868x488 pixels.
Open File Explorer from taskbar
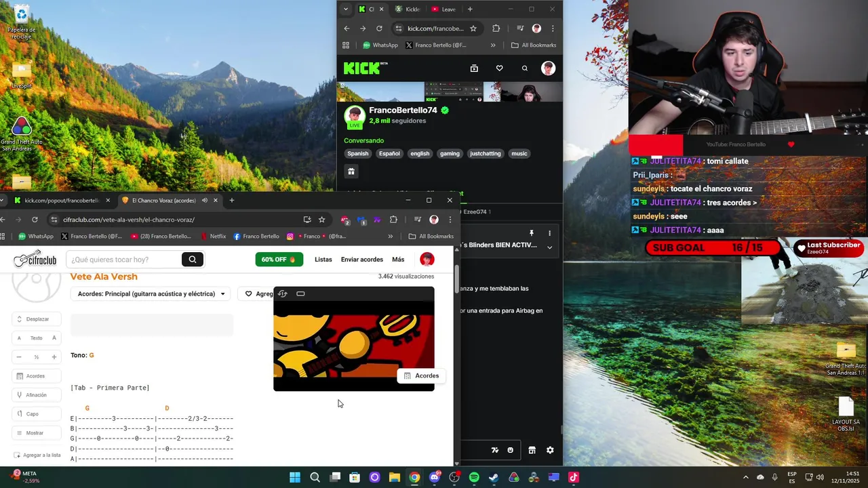point(394,477)
